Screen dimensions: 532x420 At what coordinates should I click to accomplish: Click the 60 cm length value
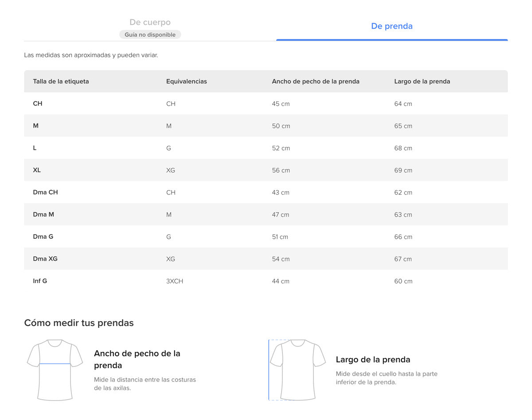[x=403, y=281]
